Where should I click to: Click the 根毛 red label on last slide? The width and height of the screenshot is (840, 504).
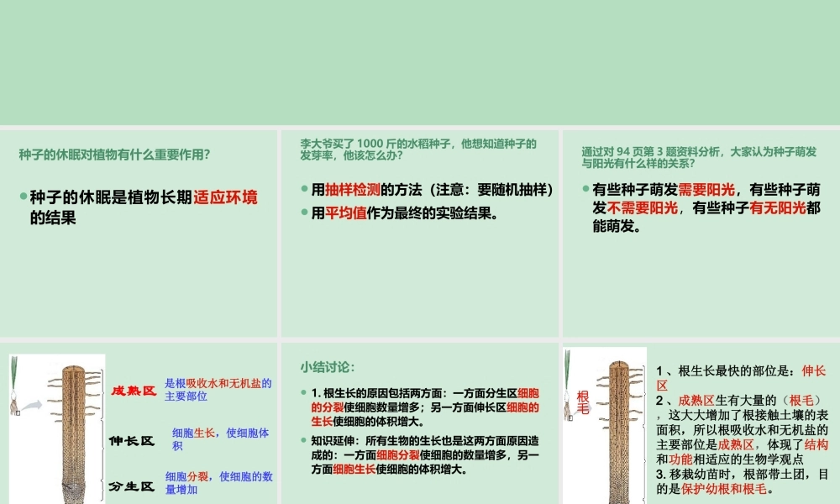coord(583,402)
